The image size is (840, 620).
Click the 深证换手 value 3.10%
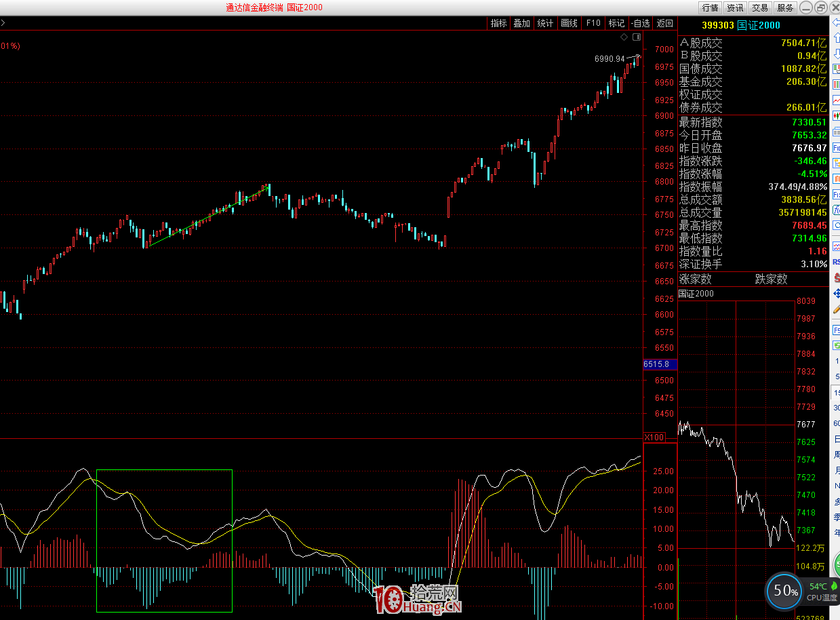(x=814, y=264)
